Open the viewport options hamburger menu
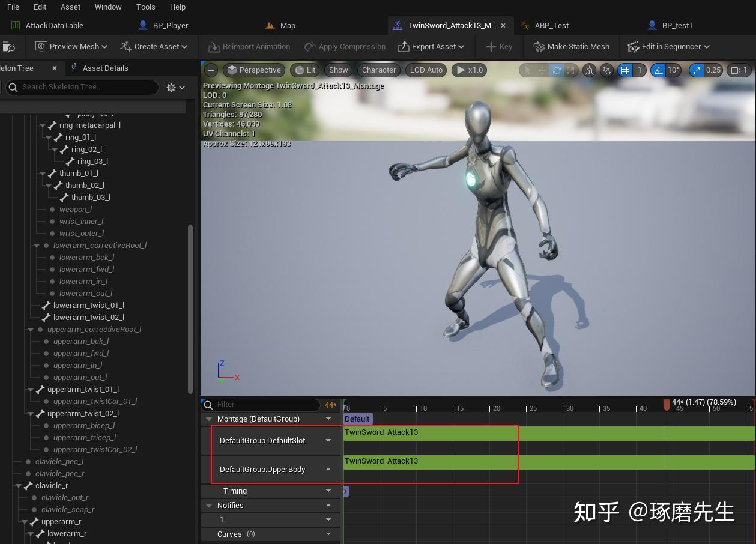The image size is (756, 544). (211, 70)
